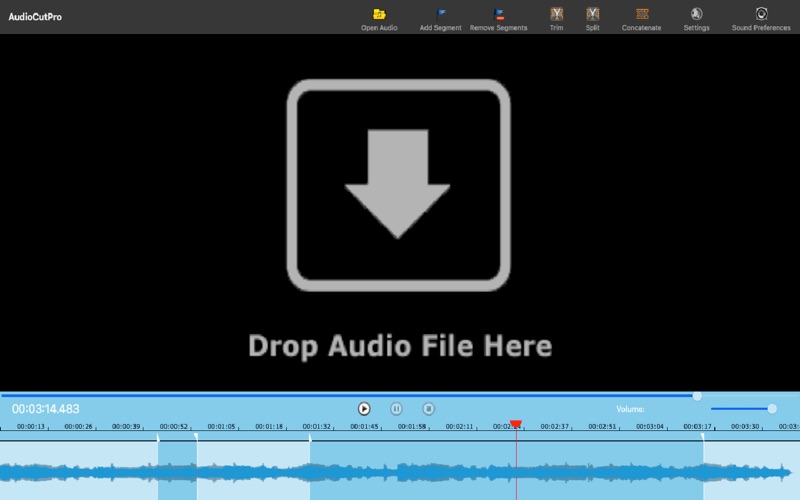Pause the audio playback
800x500 pixels.
396,409
